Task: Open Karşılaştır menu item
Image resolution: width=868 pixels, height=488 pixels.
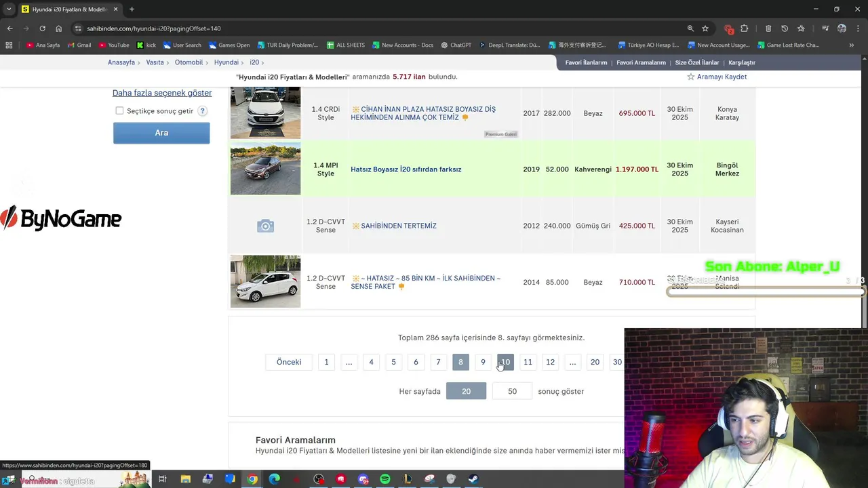Action: click(x=742, y=62)
